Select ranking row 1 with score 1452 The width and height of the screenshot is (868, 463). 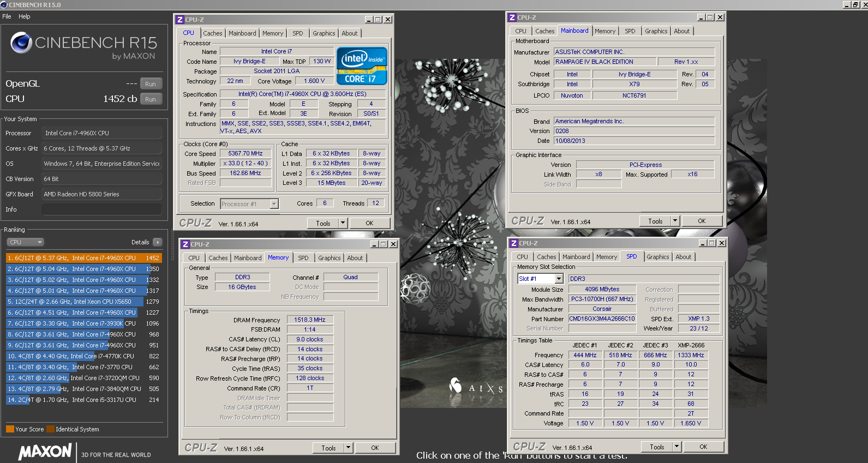(x=84, y=258)
